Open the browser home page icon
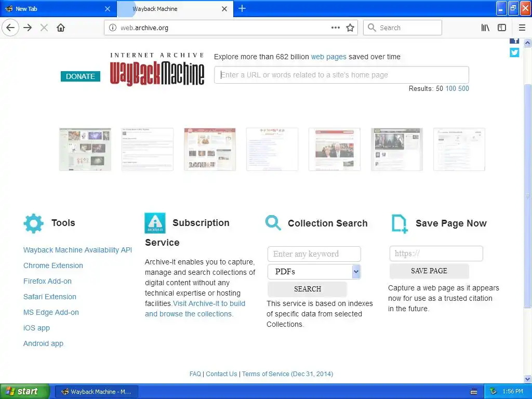532x399 pixels. tap(61, 28)
